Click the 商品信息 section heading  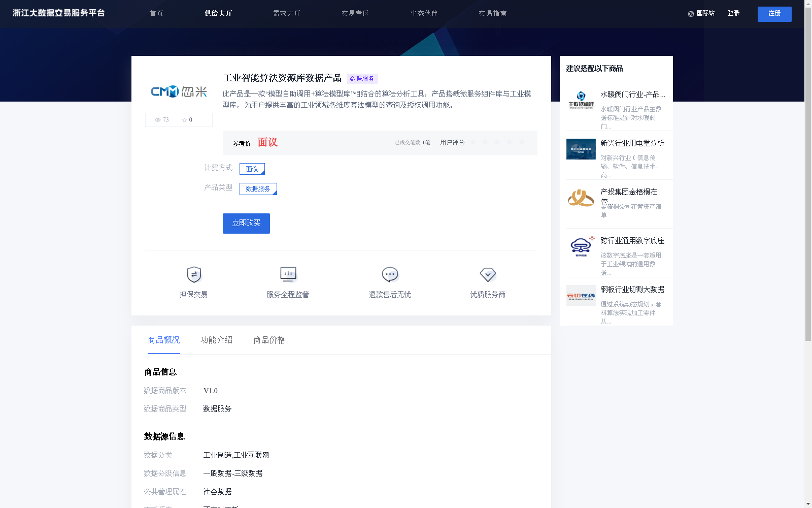(x=160, y=372)
